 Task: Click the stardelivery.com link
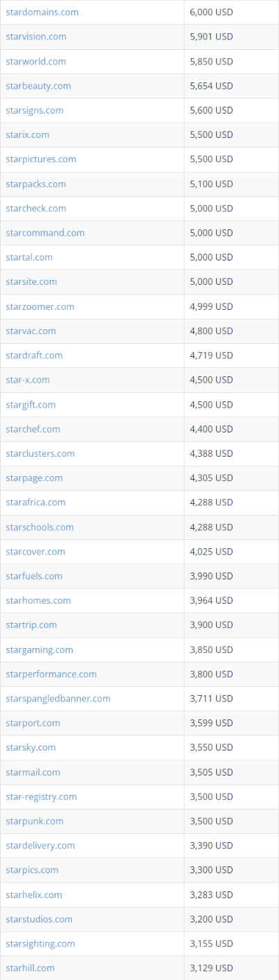(x=40, y=846)
